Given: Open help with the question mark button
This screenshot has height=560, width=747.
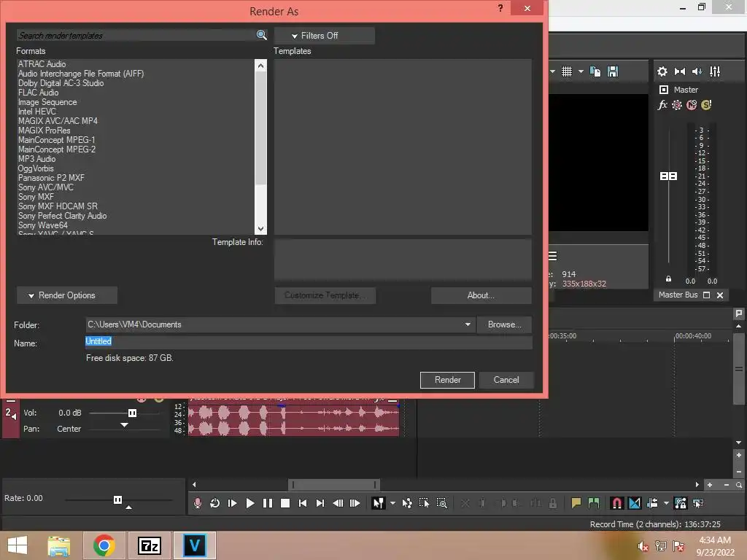Looking at the screenshot, I should 500,8.
